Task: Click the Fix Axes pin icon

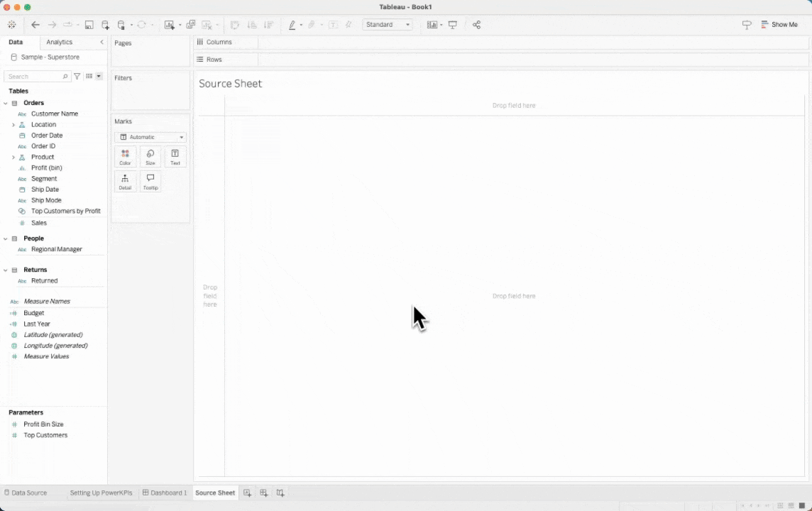Action: [349, 24]
